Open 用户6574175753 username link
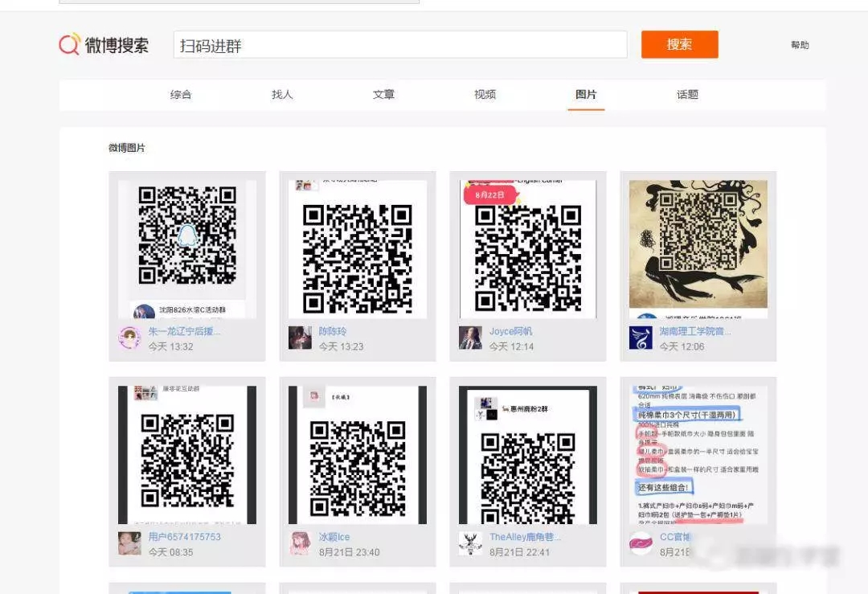The width and height of the screenshot is (868, 594). 184,537
